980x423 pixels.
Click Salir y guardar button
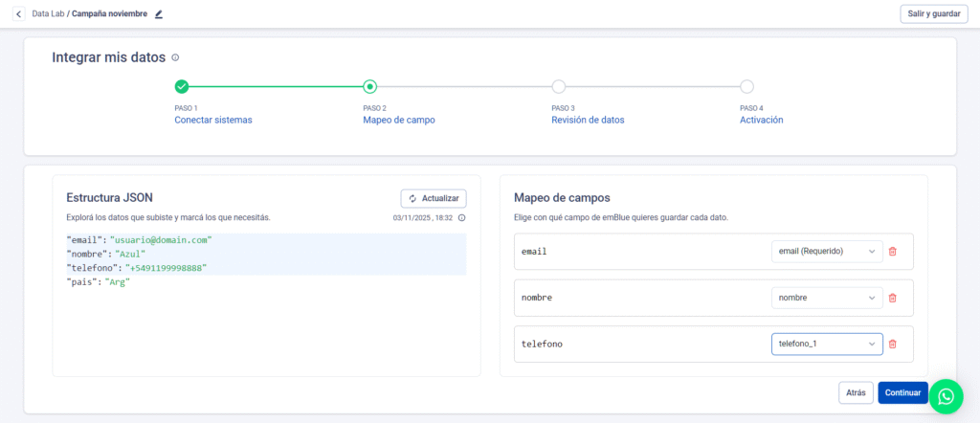coord(933,13)
